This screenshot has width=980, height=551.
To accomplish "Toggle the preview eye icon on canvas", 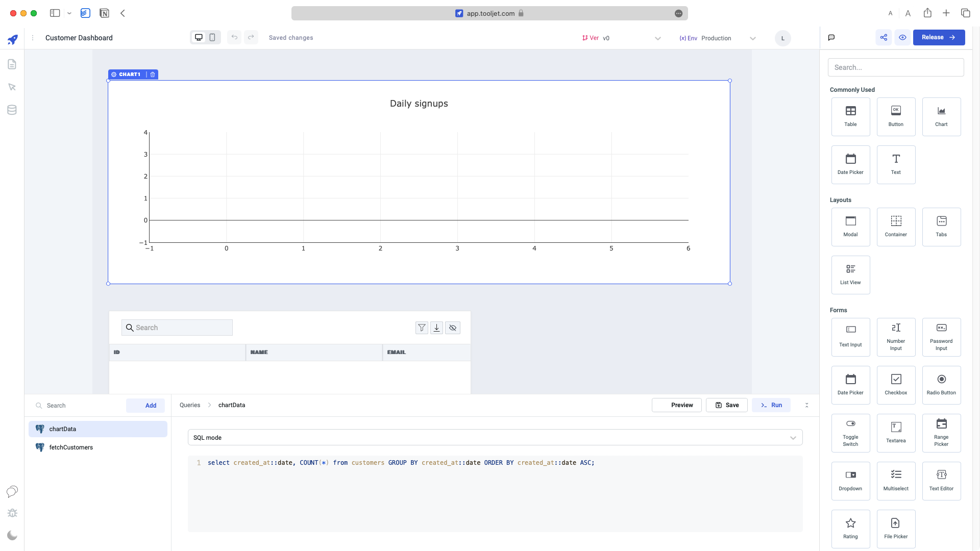I will pos(902,37).
